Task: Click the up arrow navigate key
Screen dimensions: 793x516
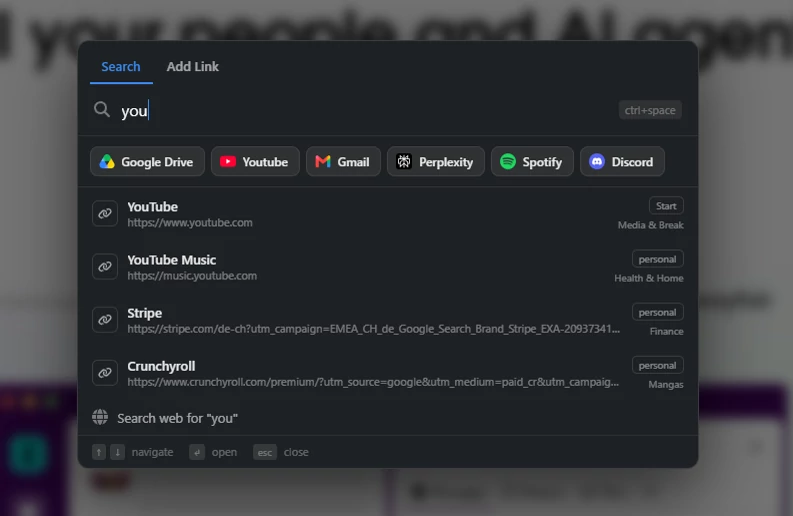Action: click(99, 452)
